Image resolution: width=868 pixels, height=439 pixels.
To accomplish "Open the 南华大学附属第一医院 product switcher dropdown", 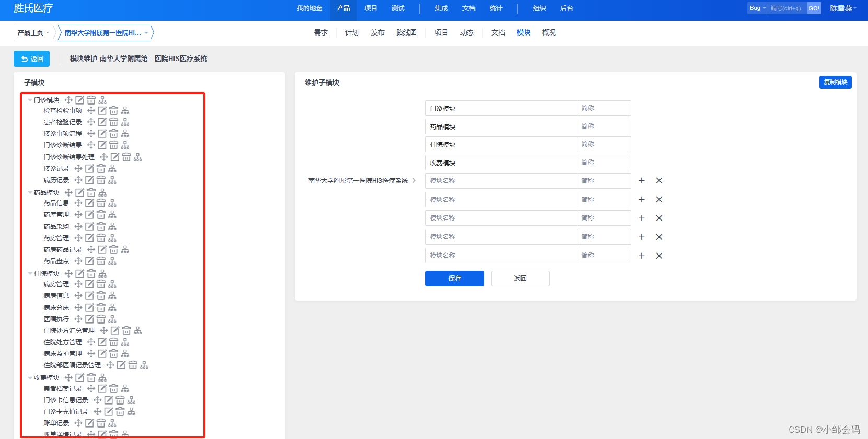I will pyautogui.click(x=106, y=33).
